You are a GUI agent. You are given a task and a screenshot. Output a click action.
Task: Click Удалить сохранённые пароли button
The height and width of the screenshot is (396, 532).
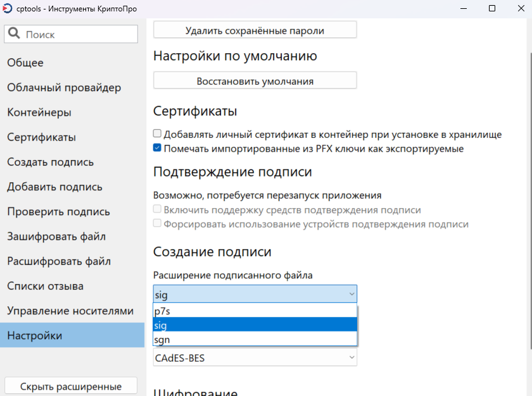pos(255,30)
